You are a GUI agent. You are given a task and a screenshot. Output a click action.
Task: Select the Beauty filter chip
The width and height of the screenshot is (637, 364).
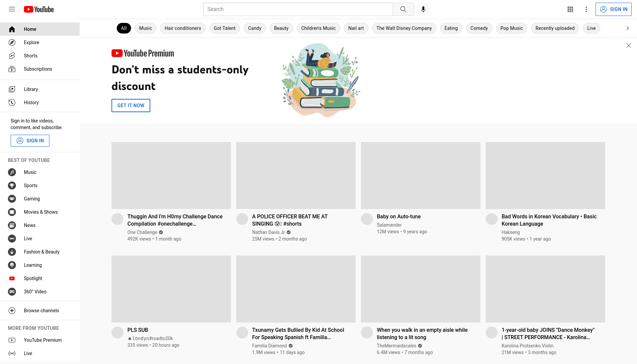(281, 28)
